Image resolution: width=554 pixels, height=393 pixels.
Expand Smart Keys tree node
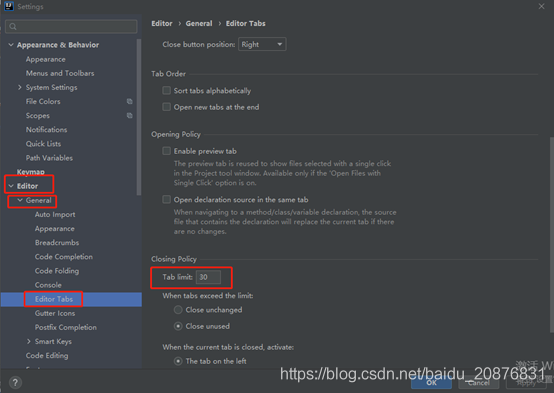29,341
